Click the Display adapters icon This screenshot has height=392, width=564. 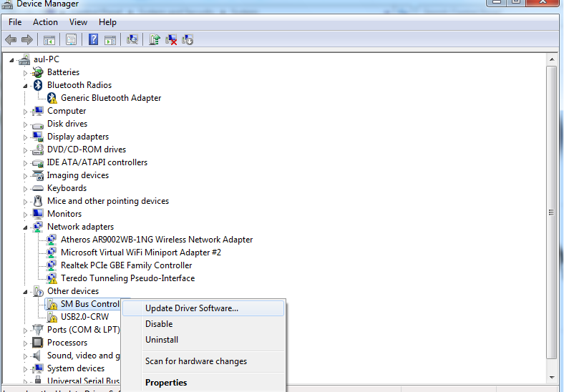pos(37,137)
